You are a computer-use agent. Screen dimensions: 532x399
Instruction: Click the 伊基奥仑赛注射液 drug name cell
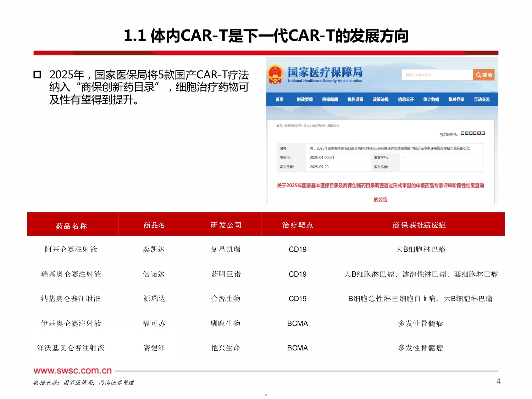coord(71,323)
